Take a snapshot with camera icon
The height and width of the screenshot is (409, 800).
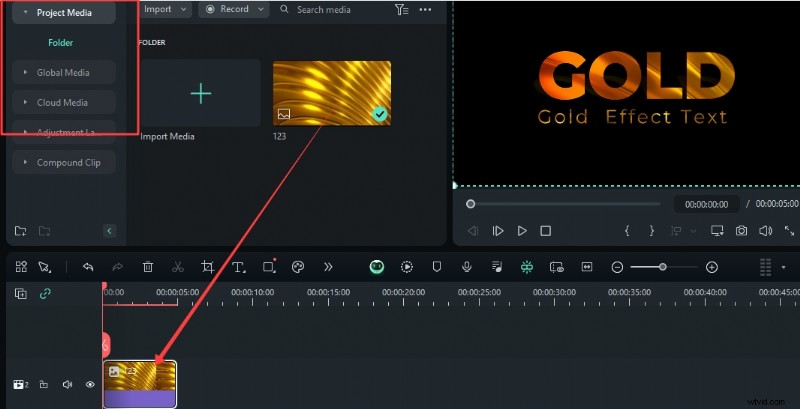tap(741, 231)
